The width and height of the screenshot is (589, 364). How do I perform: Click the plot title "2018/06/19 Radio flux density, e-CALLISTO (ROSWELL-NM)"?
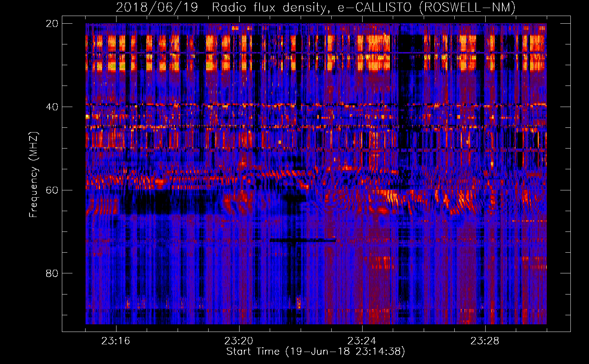tap(316, 7)
